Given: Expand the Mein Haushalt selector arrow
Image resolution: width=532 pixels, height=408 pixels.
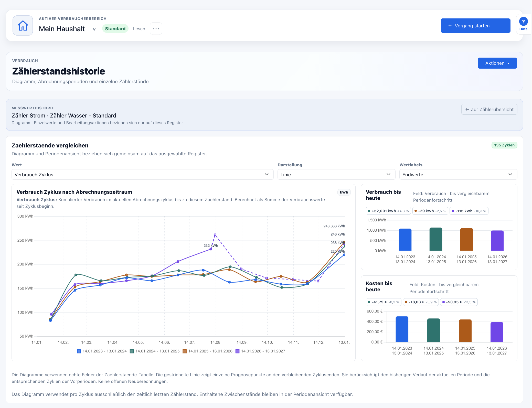Looking at the screenshot, I should [94, 29].
